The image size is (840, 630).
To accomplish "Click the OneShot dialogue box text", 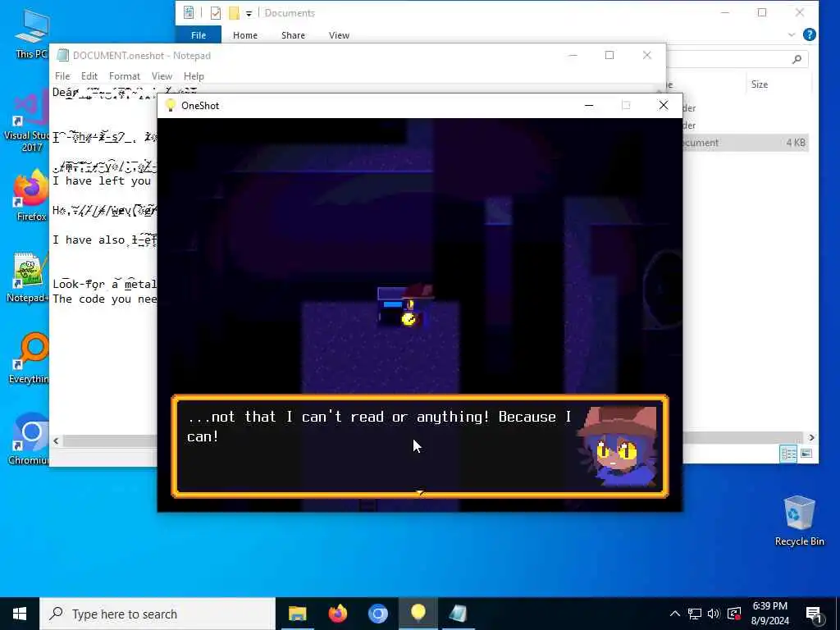I will [x=379, y=427].
